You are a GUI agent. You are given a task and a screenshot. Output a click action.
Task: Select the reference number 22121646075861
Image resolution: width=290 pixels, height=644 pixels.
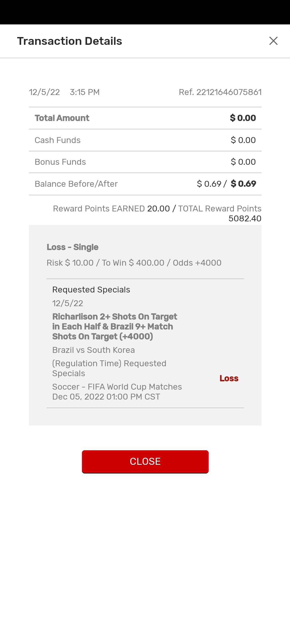(220, 92)
